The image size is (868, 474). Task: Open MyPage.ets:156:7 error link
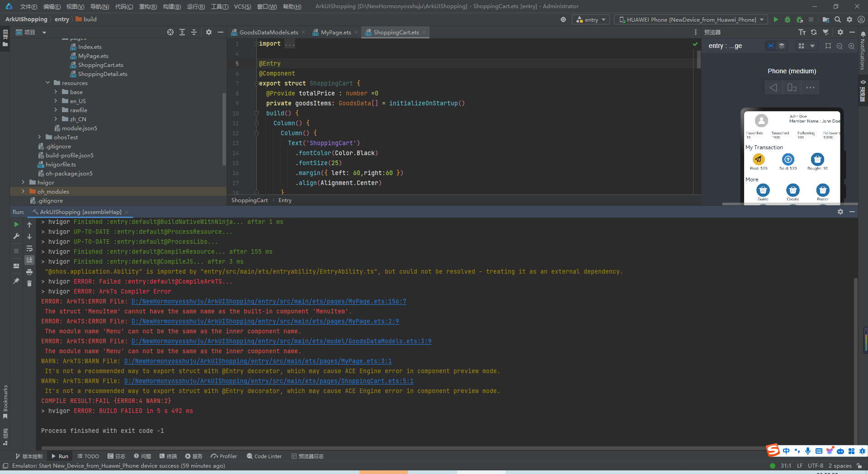[269, 301]
